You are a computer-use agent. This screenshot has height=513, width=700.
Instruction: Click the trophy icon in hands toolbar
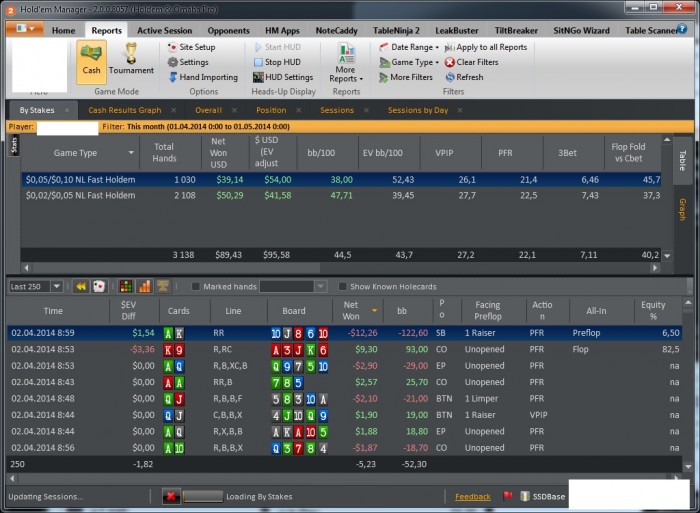point(162,286)
